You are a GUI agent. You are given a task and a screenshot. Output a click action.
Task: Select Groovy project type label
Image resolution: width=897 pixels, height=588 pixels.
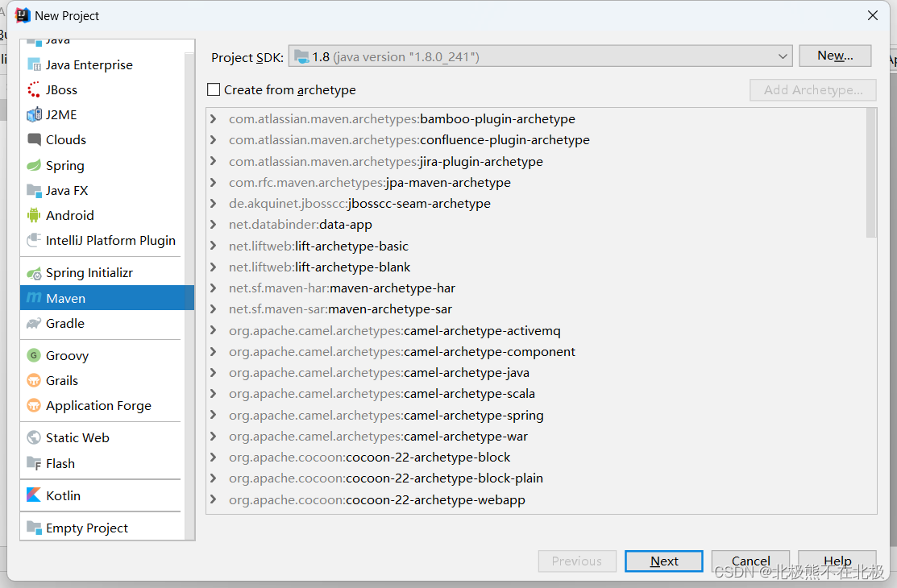(68, 355)
